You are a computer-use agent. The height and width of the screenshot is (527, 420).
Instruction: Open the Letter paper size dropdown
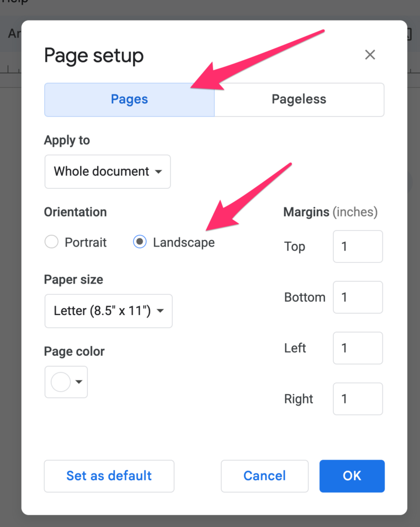tap(108, 311)
